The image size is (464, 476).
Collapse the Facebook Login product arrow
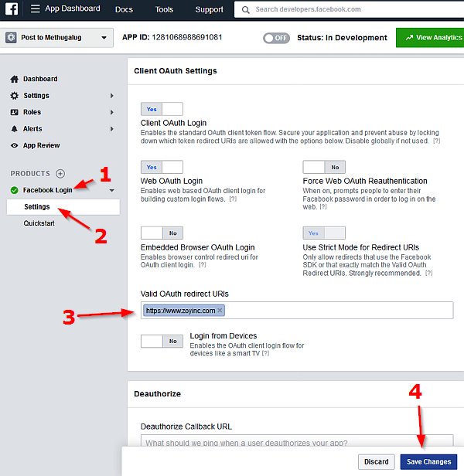112,190
